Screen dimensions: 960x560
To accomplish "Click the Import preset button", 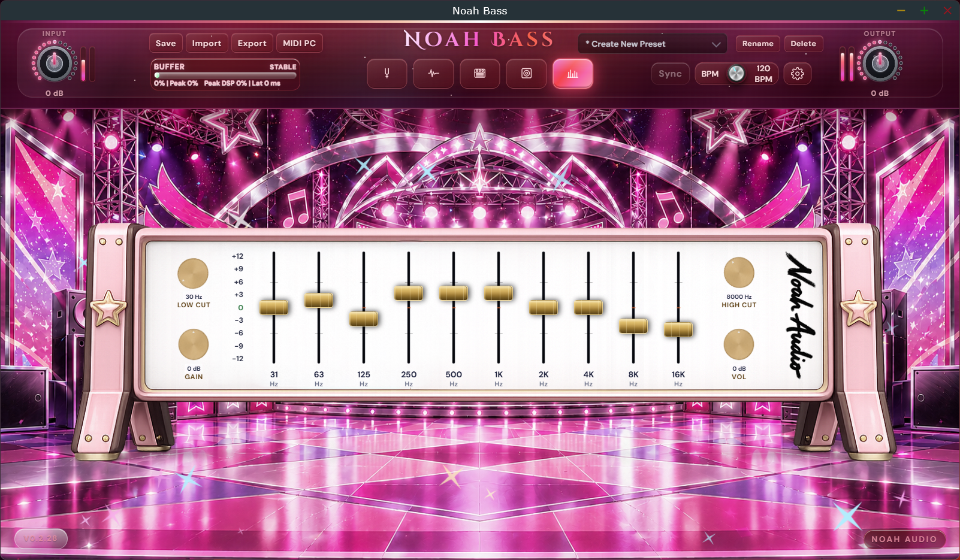I will point(207,43).
